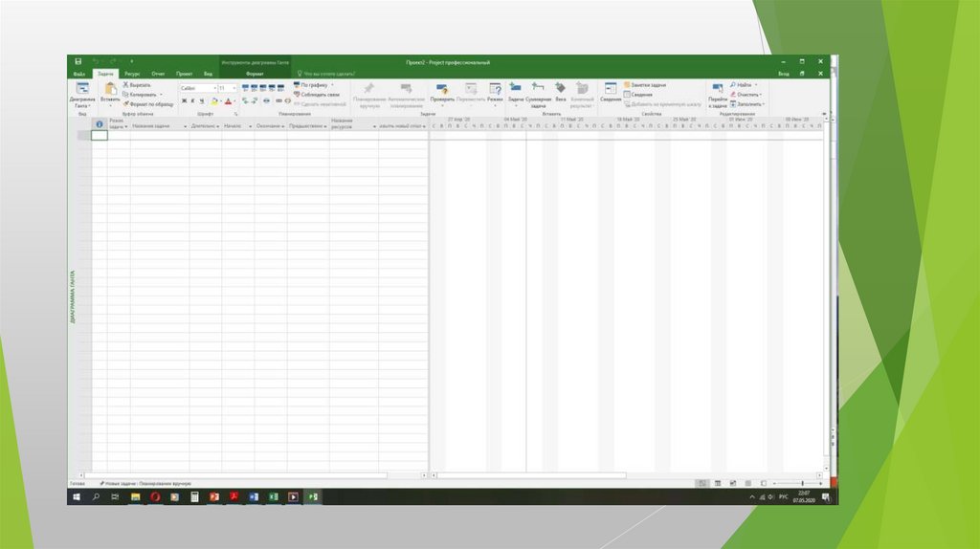
Task: Toggle italic К formatting
Action: click(192, 101)
